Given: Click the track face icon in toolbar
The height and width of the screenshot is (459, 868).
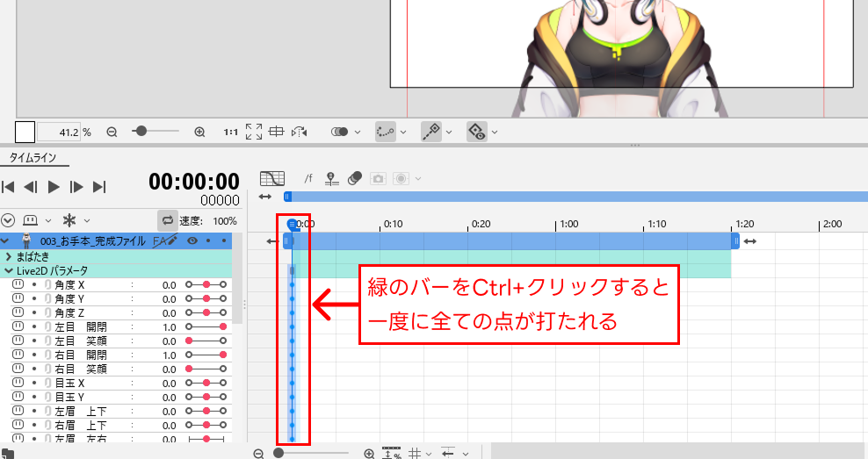Looking at the screenshot, I should point(30,220).
